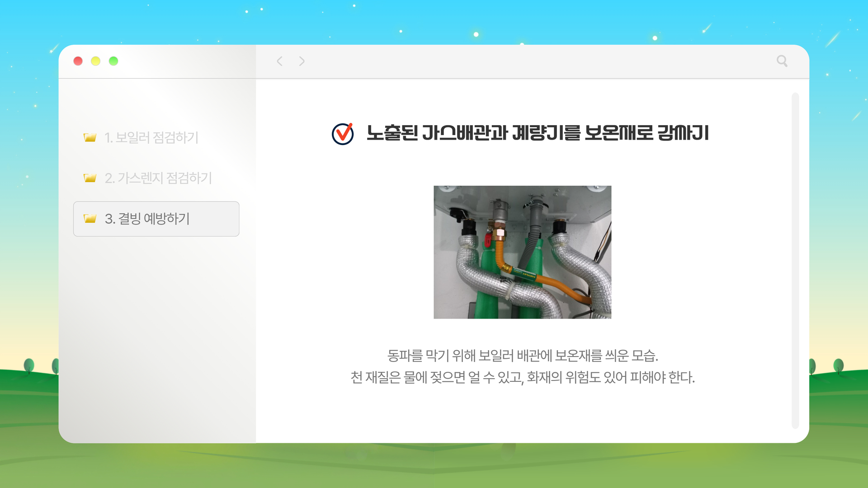Click the heading about wrapping gas pipes
The height and width of the screenshot is (488, 868).
(538, 133)
